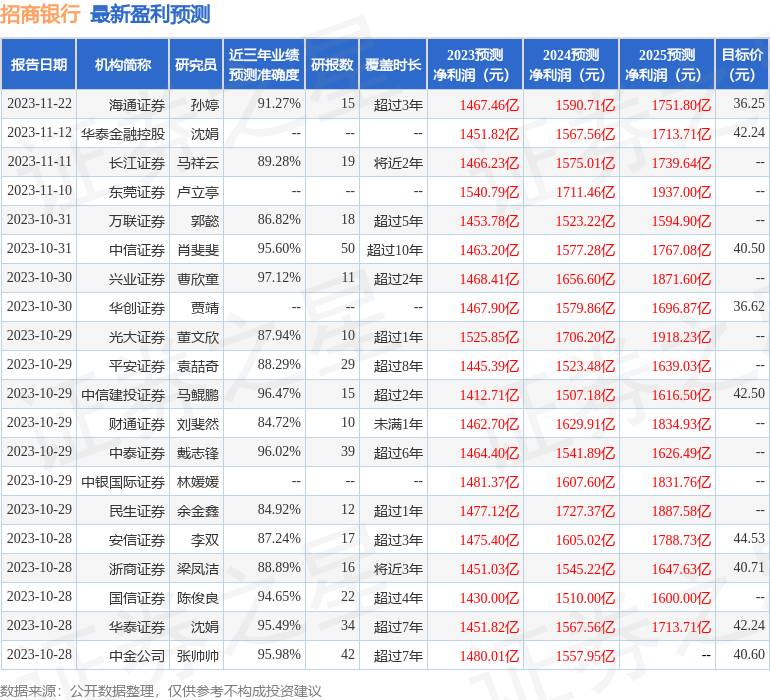Click analyst name 戴志锋
770x700 pixels.
pos(198,452)
